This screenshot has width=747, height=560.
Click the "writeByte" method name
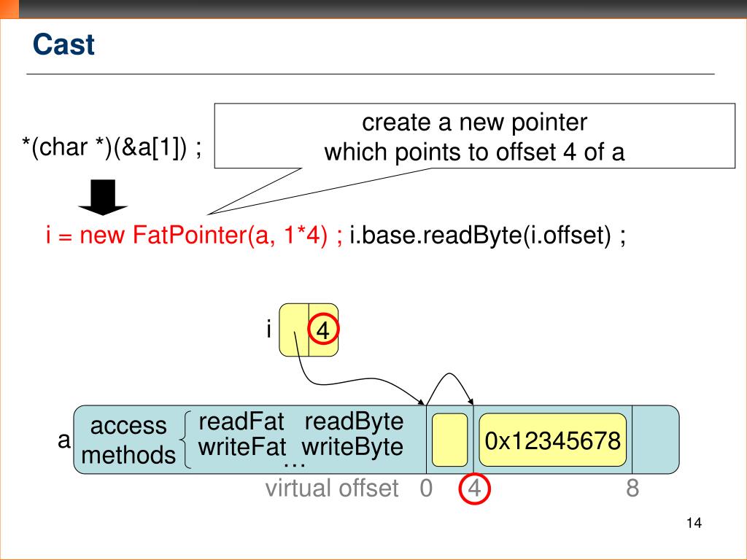click(x=352, y=447)
